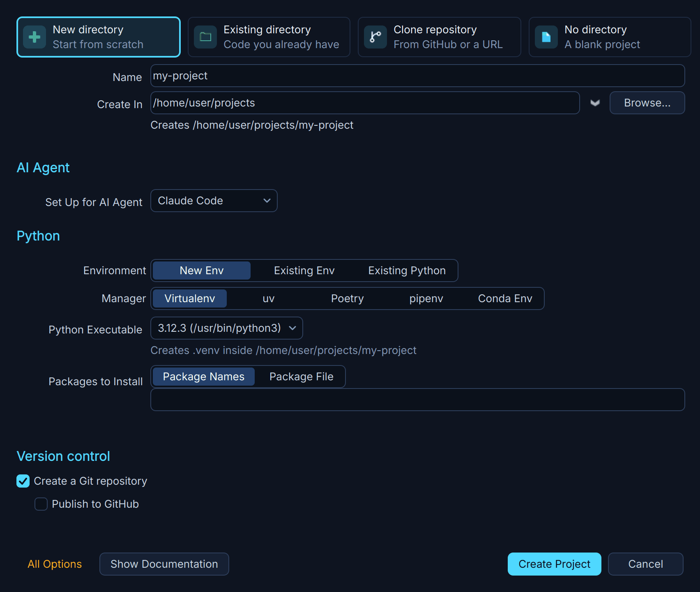Click the Python section heading
The image size is (700, 592).
(x=38, y=236)
